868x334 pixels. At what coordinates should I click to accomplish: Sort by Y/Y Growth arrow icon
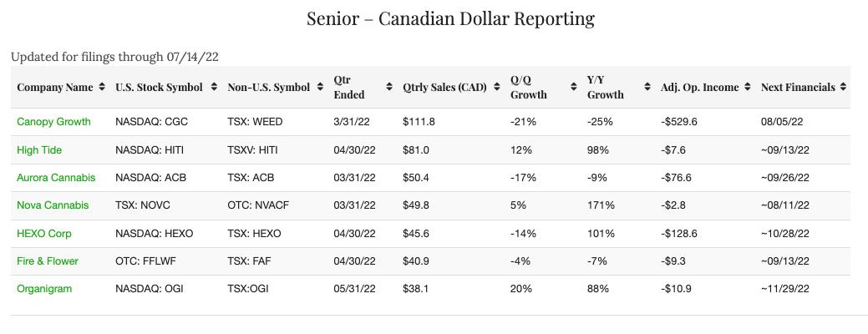tap(647, 87)
